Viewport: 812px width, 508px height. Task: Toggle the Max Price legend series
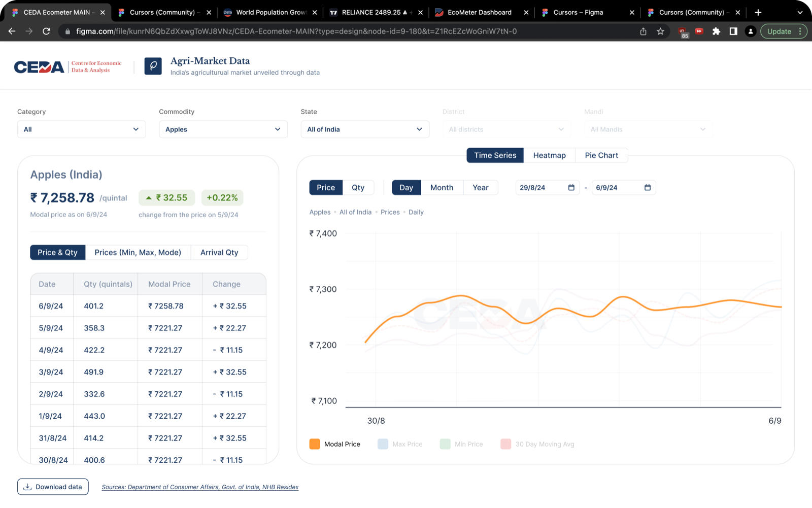[400, 444]
